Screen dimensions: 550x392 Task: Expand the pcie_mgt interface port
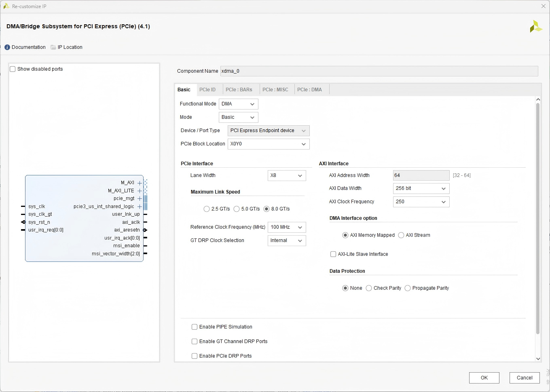140,198
